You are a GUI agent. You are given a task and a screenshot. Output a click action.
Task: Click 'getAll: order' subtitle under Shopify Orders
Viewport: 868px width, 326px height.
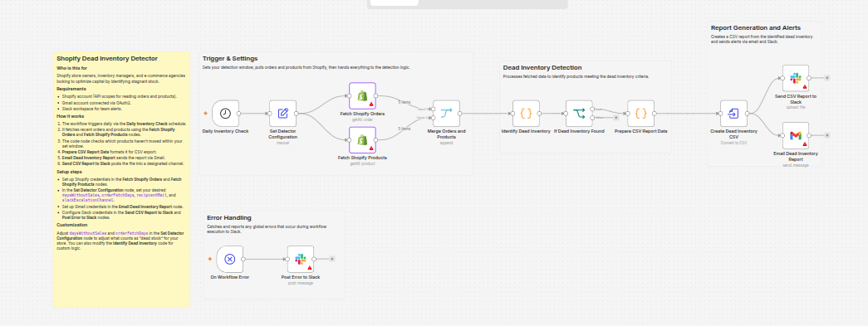363,119
